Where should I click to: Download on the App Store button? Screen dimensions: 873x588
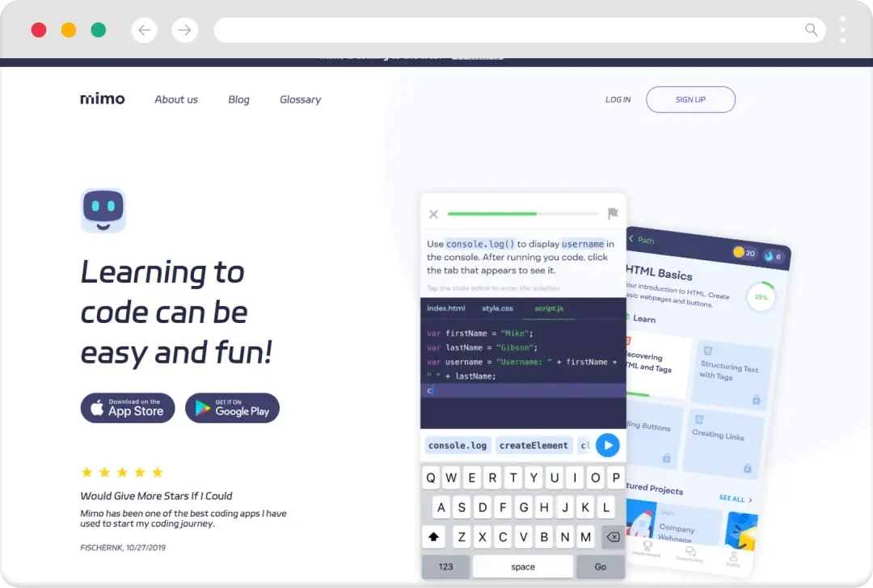click(128, 408)
